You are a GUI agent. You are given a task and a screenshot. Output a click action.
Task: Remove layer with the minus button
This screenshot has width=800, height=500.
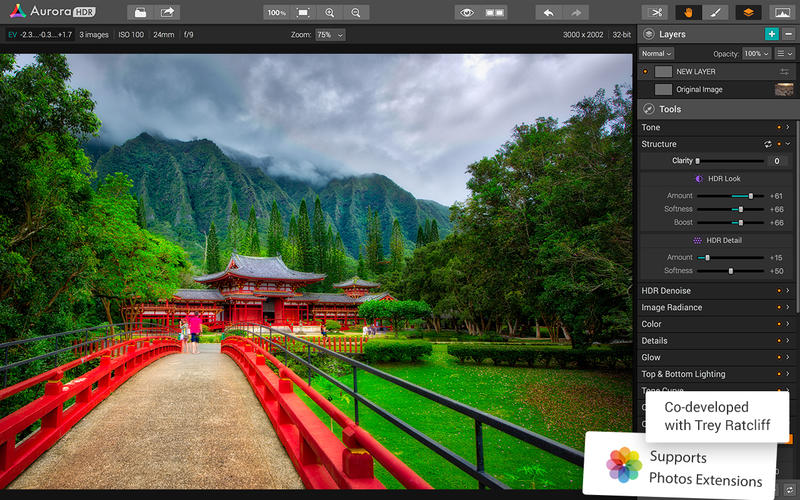click(789, 34)
